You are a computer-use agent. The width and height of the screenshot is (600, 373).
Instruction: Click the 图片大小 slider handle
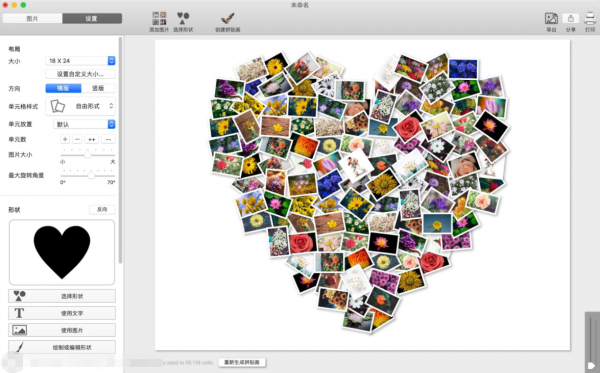[x=88, y=155]
